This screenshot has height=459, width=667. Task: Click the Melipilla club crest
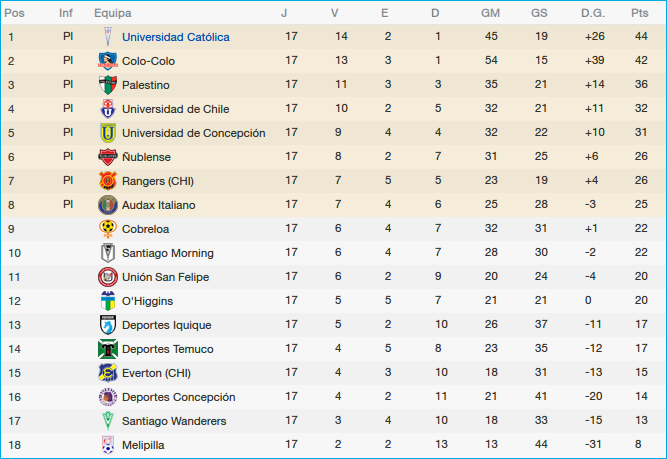click(x=107, y=445)
